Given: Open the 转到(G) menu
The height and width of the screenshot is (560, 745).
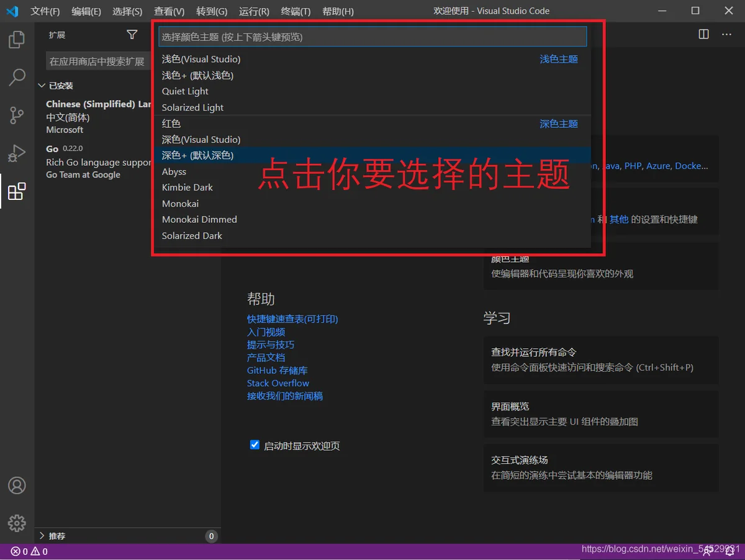Looking at the screenshot, I should click(x=212, y=11).
